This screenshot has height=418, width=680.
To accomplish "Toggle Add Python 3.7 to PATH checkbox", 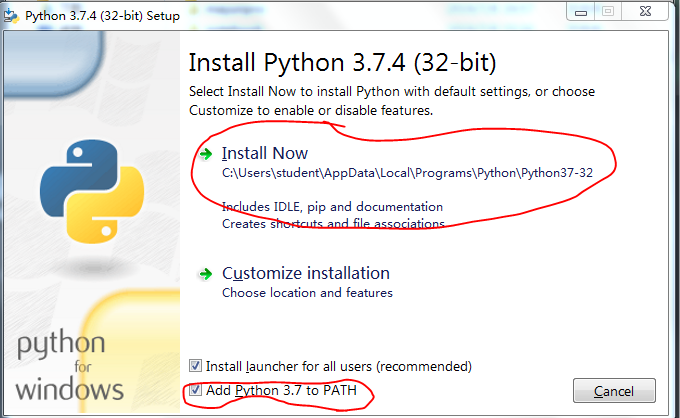I will [196, 390].
